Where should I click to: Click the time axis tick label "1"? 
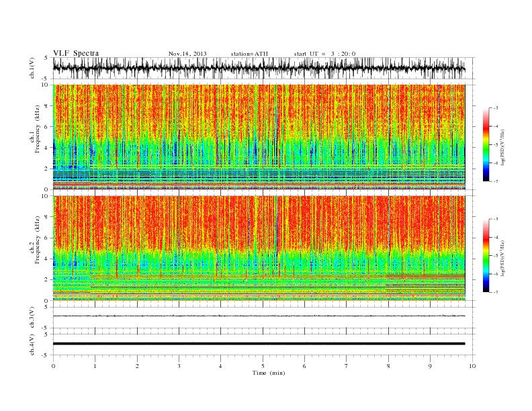click(95, 366)
